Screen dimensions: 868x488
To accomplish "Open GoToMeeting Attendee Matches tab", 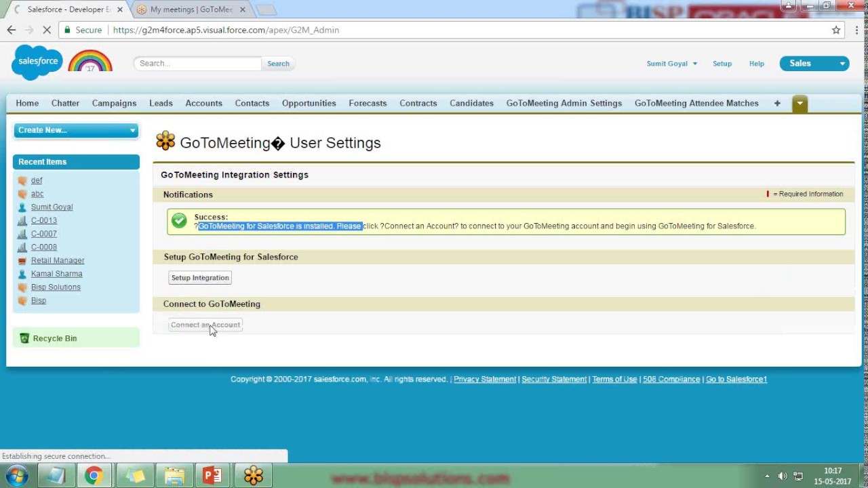I will coord(696,103).
